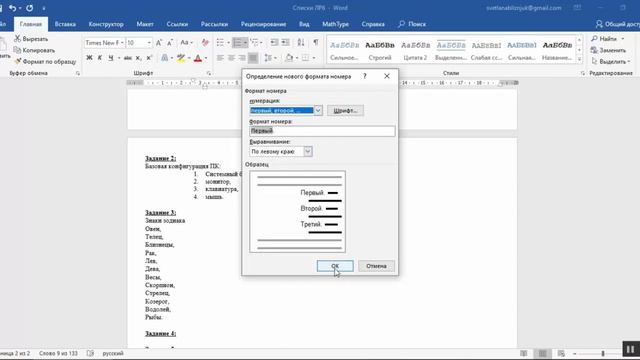Screen dimensions: 640x360
Task: Open change case Aa dropdown
Action: tap(186, 42)
